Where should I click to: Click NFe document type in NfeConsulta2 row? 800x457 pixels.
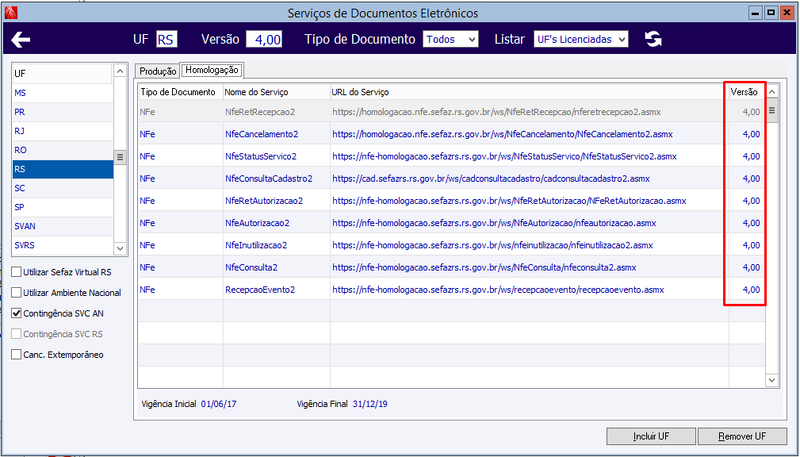[147, 267]
